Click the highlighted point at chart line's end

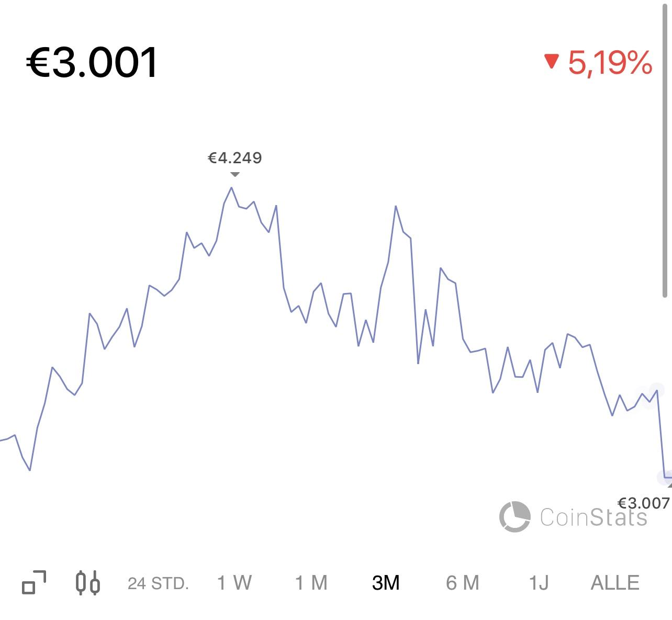pyautogui.click(x=665, y=477)
